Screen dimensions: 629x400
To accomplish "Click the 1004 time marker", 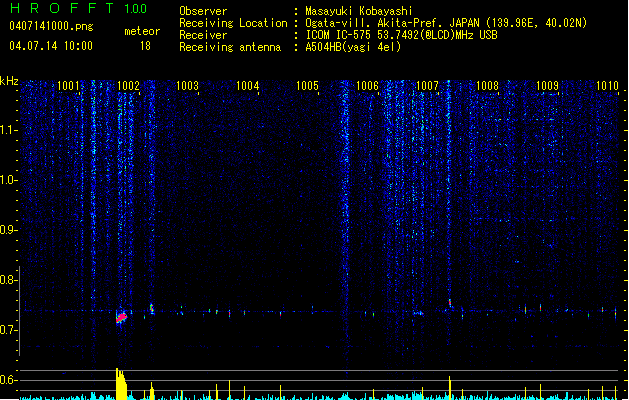I will tap(248, 86).
